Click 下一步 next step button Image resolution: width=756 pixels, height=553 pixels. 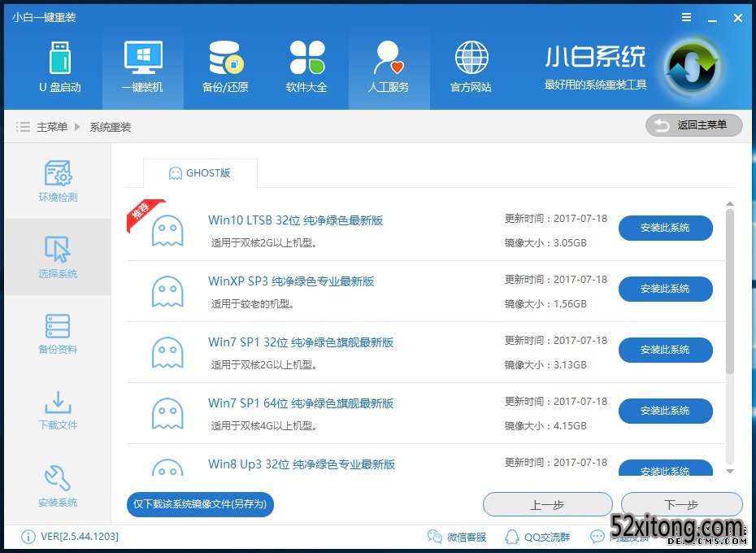point(682,505)
